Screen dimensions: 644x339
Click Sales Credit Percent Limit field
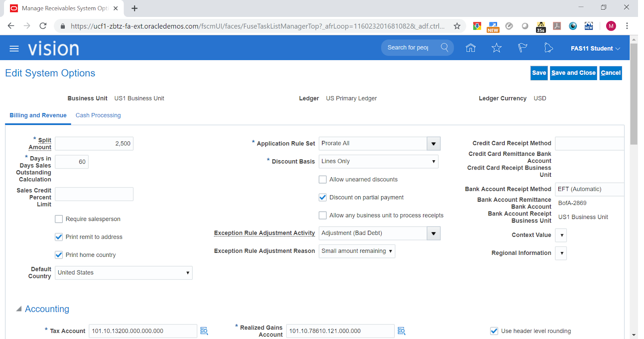point(94,194)
